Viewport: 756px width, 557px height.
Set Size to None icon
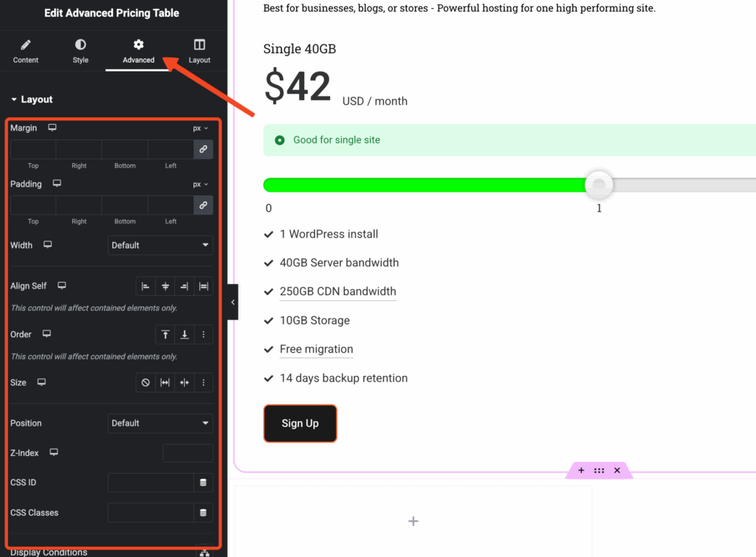tap(145, 383)
